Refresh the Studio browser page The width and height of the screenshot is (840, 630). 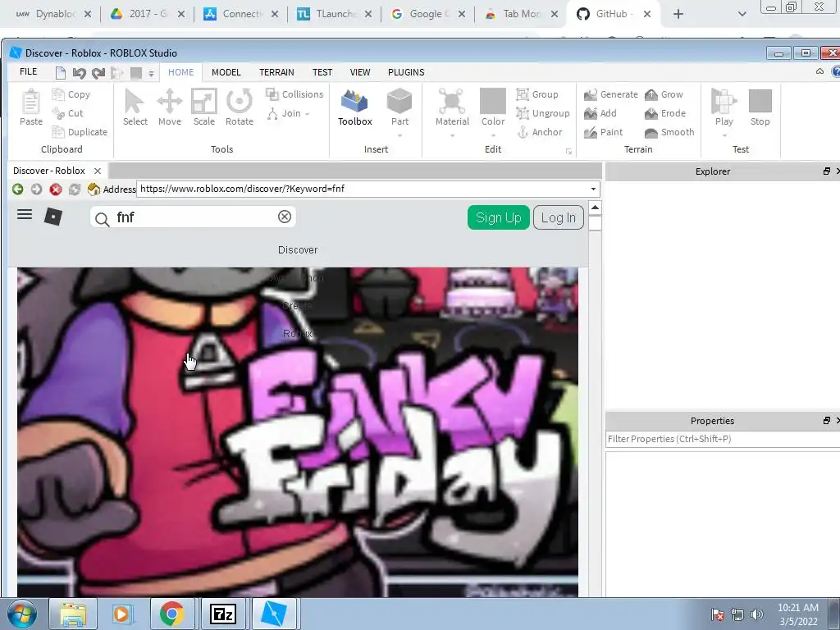[75, 189]
